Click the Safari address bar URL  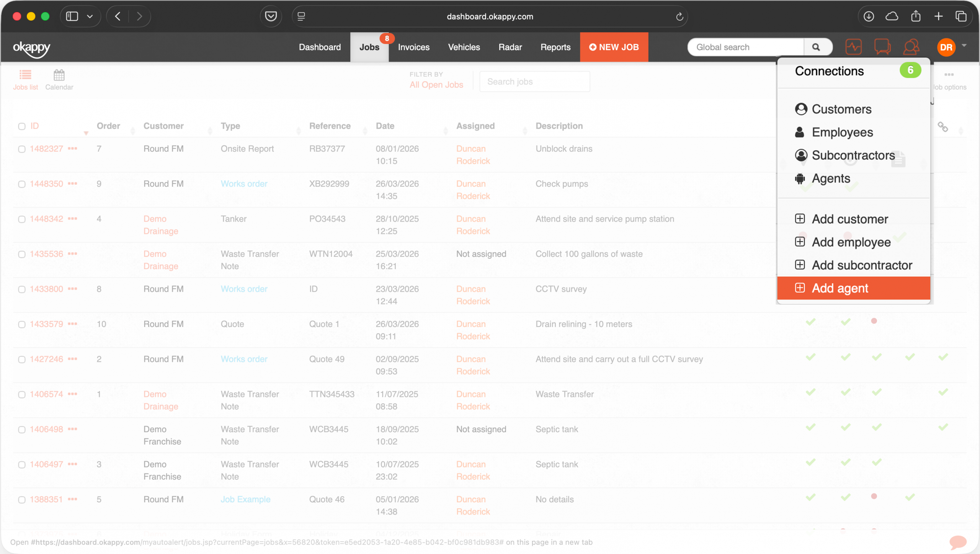pos(490,16)
